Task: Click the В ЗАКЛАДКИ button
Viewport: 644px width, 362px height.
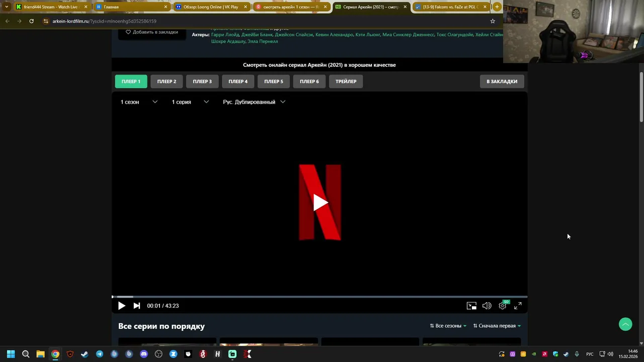Action: 502,81
